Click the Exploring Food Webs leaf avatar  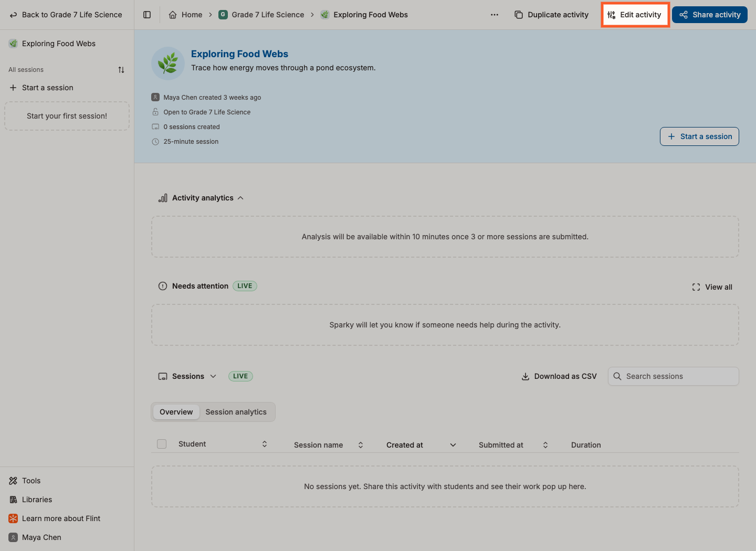coord(168,63)
